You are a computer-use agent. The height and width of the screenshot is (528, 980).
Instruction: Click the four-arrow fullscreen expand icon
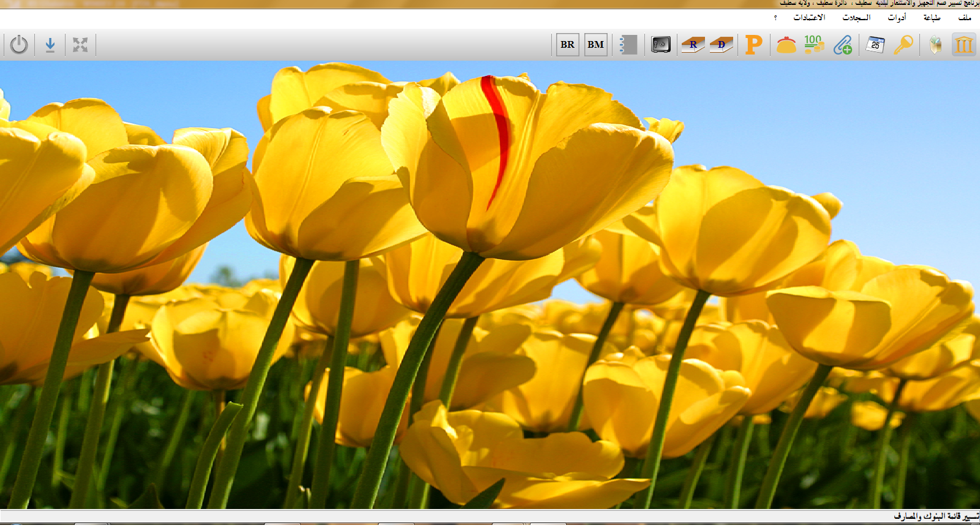(x=80, y=45)
